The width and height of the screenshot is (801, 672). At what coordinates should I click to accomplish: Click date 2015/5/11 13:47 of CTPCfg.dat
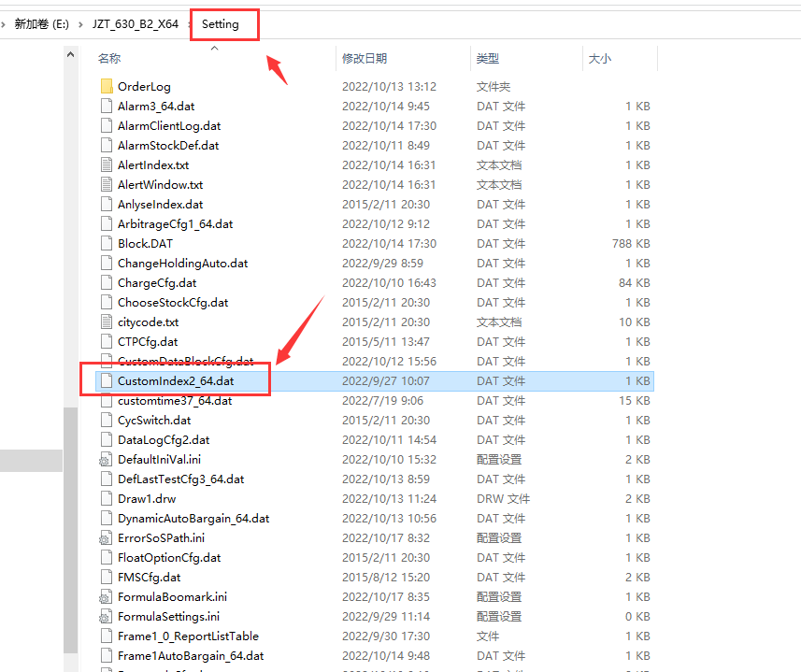coord(386,342)
